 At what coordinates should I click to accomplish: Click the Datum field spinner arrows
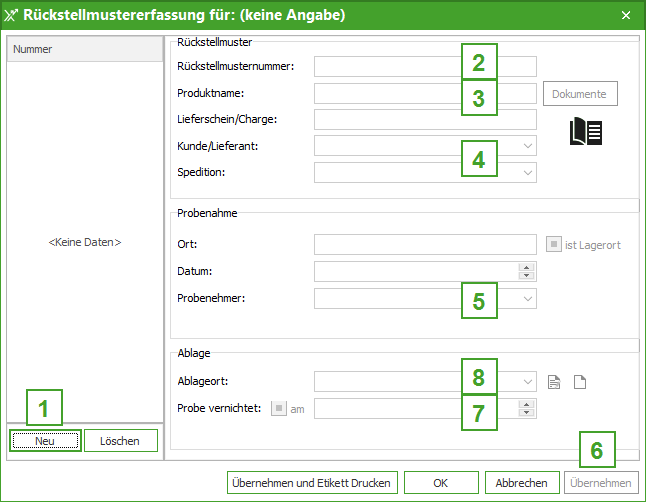(x=526, y=271)
